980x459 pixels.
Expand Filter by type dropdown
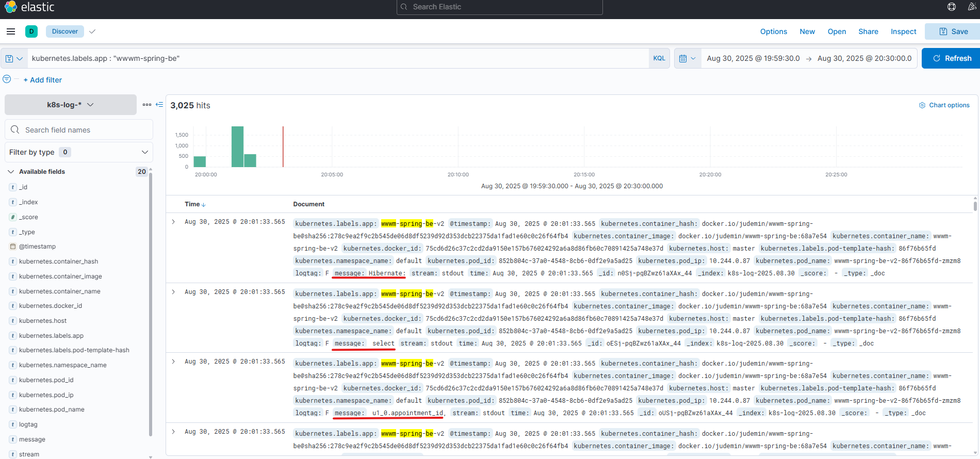pyautogui.click(x=79, y=152)
